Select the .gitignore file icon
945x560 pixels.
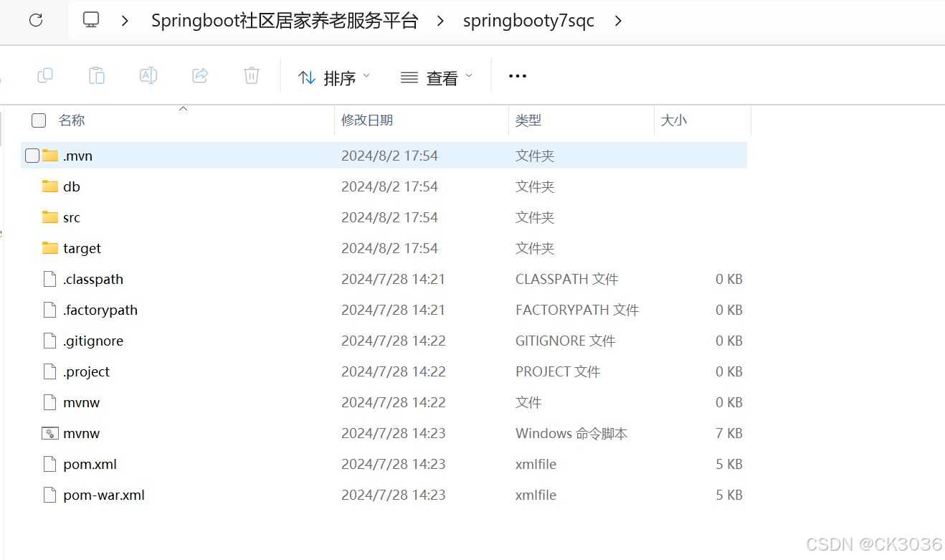49,341
